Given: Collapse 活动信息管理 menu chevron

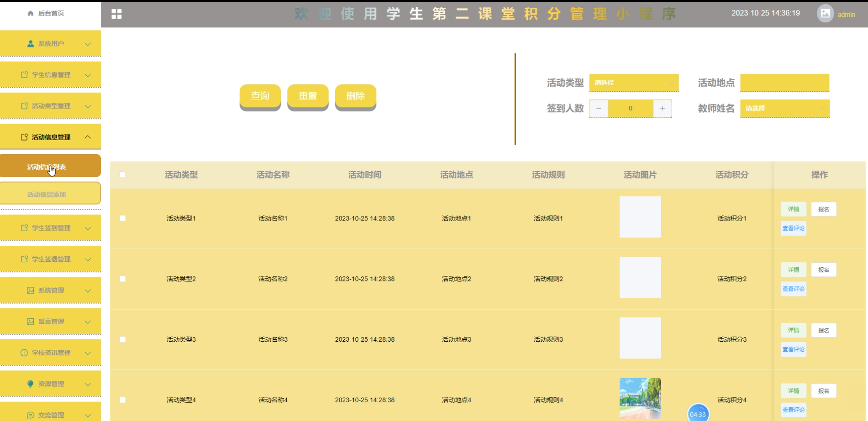Looking at the screenshot, I should coord(88,137).
